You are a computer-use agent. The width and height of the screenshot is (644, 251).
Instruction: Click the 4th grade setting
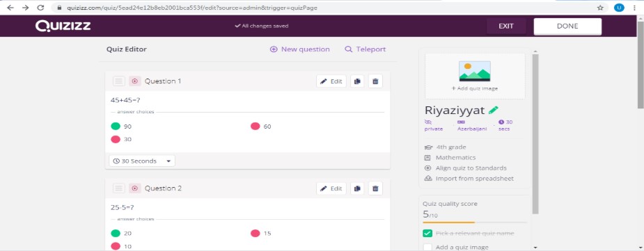click(x=445, y=147)
